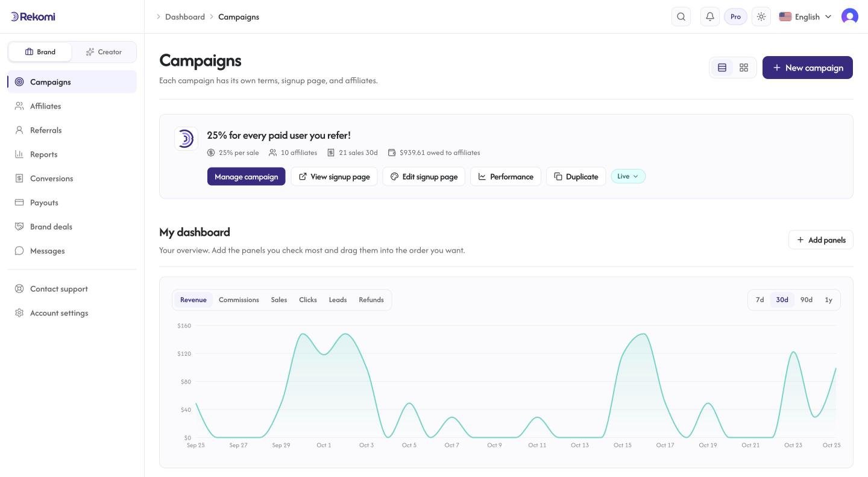
Task: Click the Manage campaign button
Action: tap(246, 177)
